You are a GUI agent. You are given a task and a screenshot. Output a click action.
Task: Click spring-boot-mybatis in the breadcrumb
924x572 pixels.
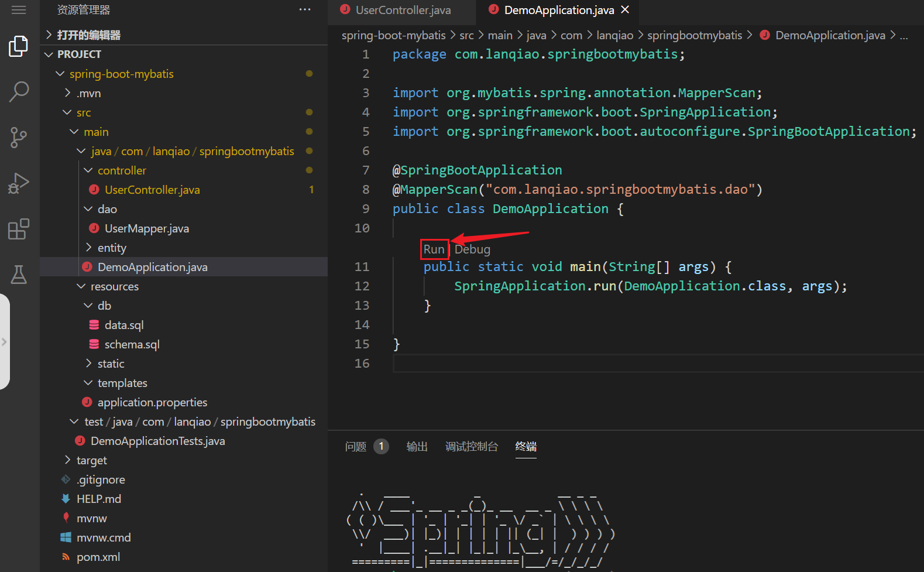(393, 35)
